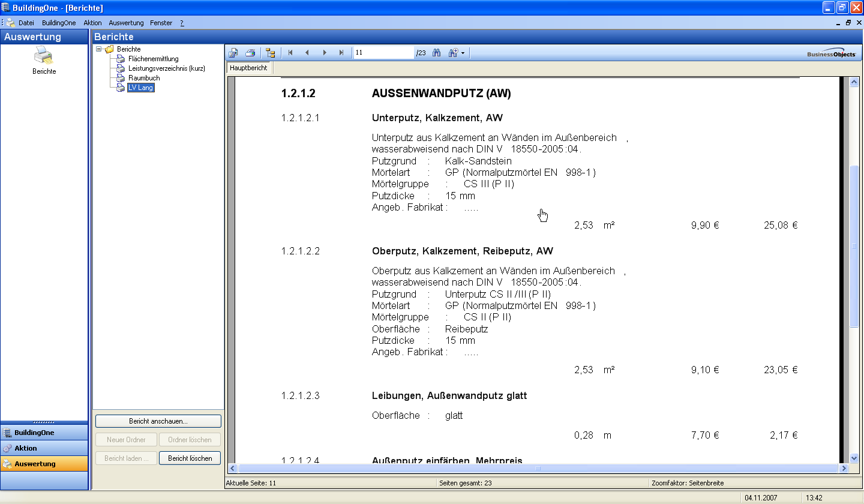Select the Berichte folder in tree

[129, 49]
